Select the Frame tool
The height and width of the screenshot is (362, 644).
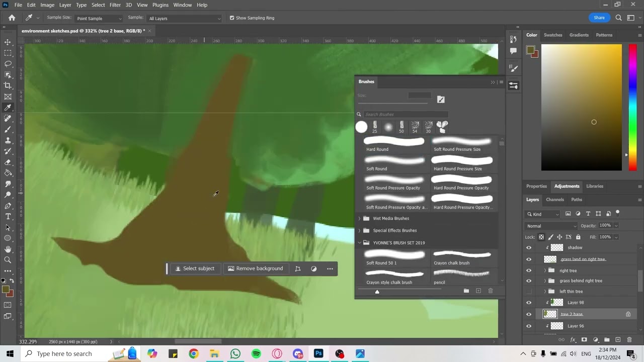(8, 97)
